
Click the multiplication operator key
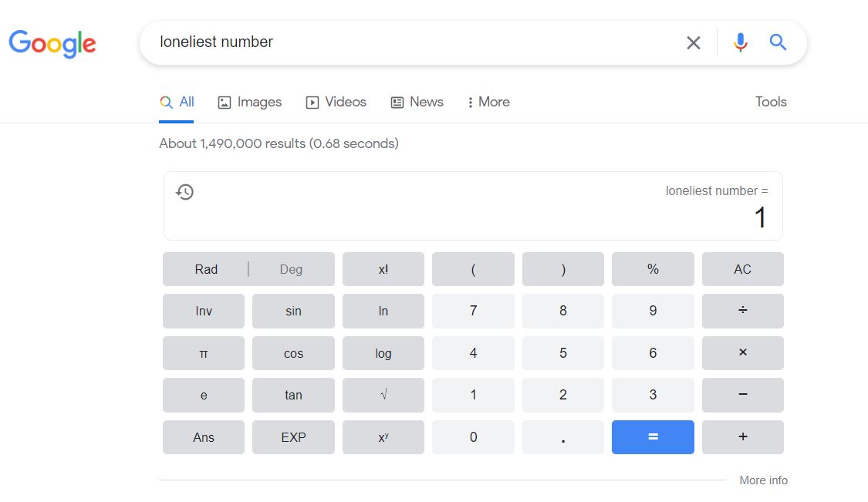(x=743, y=353)
